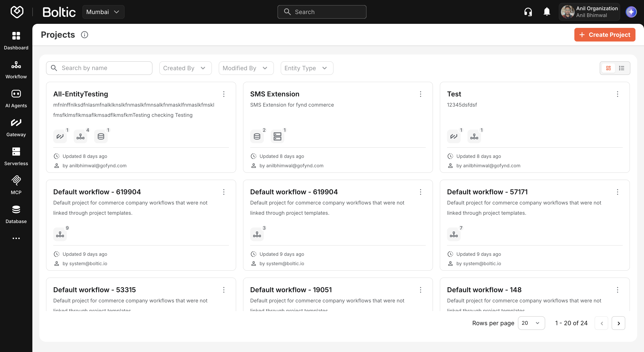The image size is (644, 352).
Task: Open SMS Extension card options menu
Action: [421, 94]
